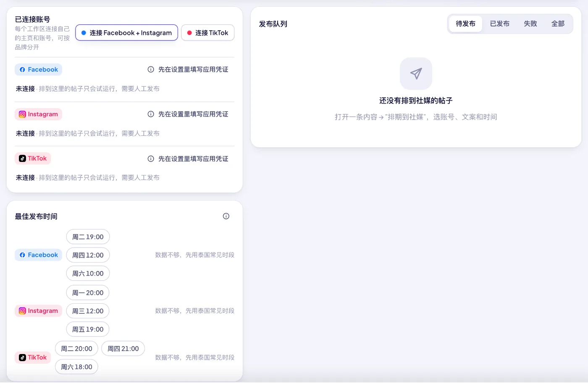Click TikTok's 先在设置里填写应用凭证 text
This screenshot has width=588, height=388.
pyautogui.click(x=193, y=159)
